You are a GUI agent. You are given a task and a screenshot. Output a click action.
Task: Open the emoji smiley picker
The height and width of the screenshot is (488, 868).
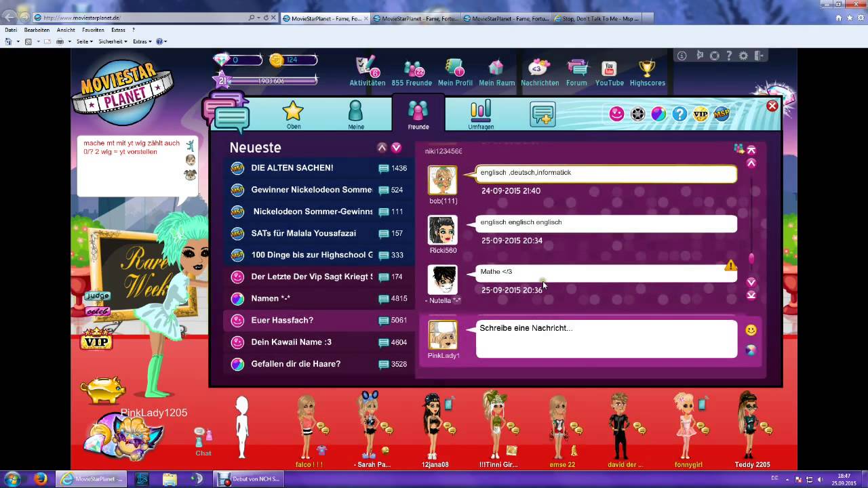pos(751,330)
